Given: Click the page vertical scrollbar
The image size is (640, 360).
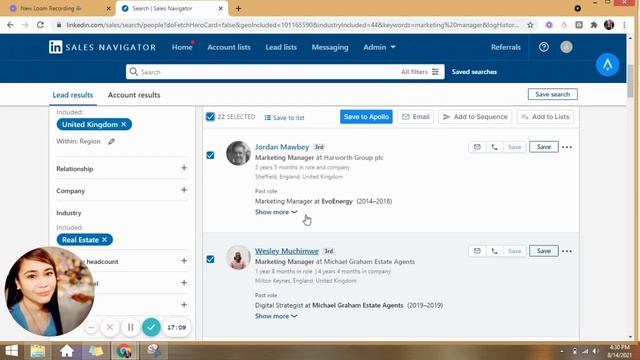Looking at the screenshot, I should click(x=631, y=81).
